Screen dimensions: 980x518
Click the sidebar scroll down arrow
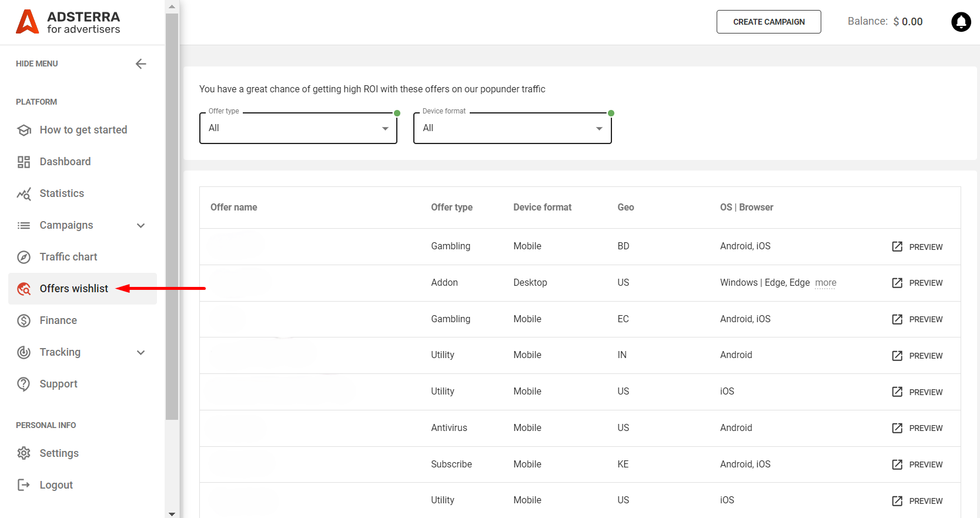(x=172, y=514)
